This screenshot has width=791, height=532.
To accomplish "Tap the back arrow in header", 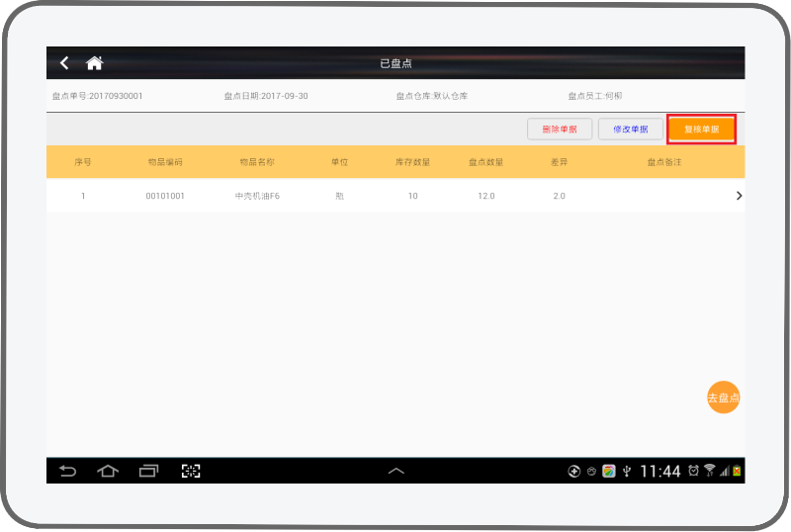I will 65,63.
